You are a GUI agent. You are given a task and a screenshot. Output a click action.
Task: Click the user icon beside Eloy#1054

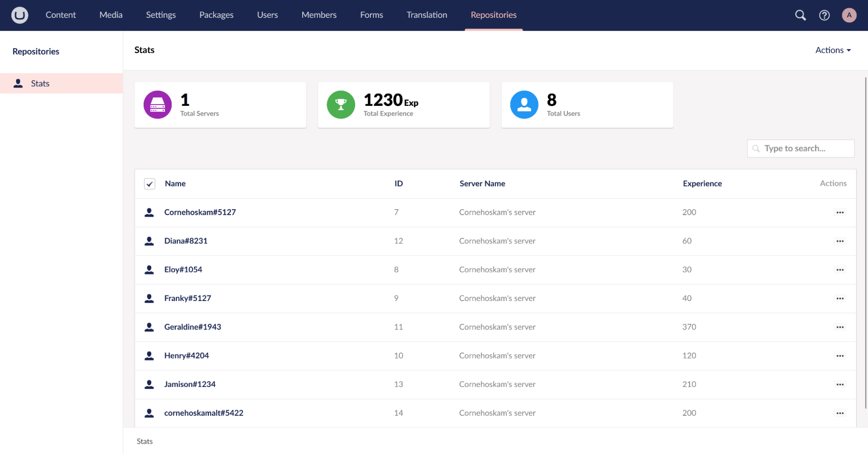coord(149,269)
